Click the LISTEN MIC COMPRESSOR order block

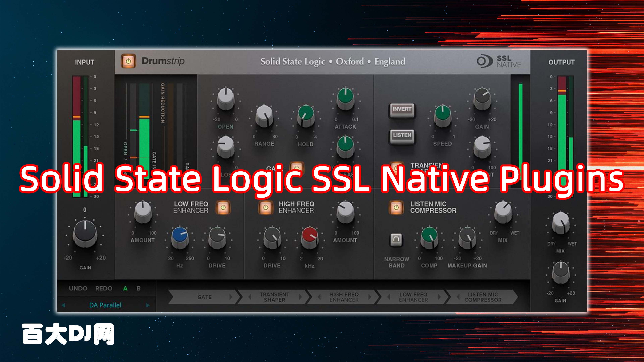483,297
